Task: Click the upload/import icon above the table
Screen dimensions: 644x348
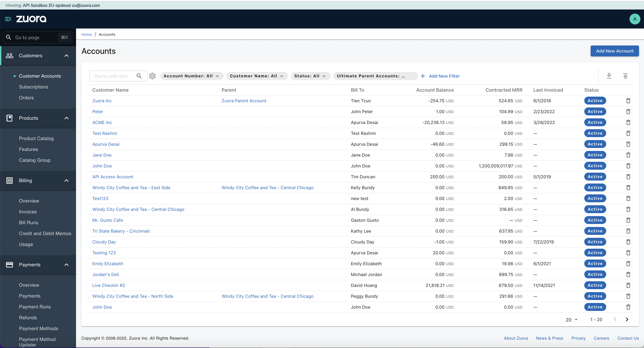Action: coord(625,76)
